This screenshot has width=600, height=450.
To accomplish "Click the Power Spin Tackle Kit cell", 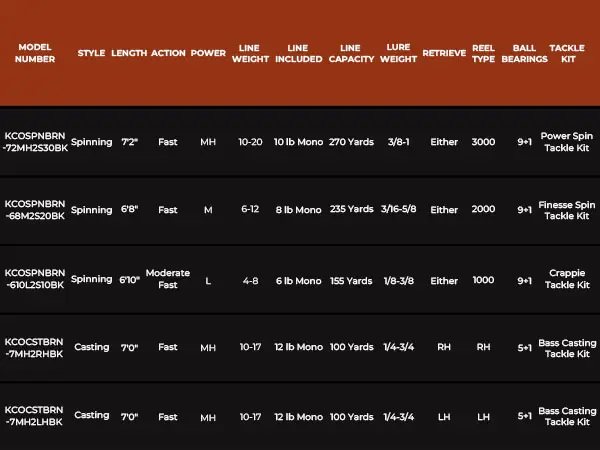I will tap(567, 142).
